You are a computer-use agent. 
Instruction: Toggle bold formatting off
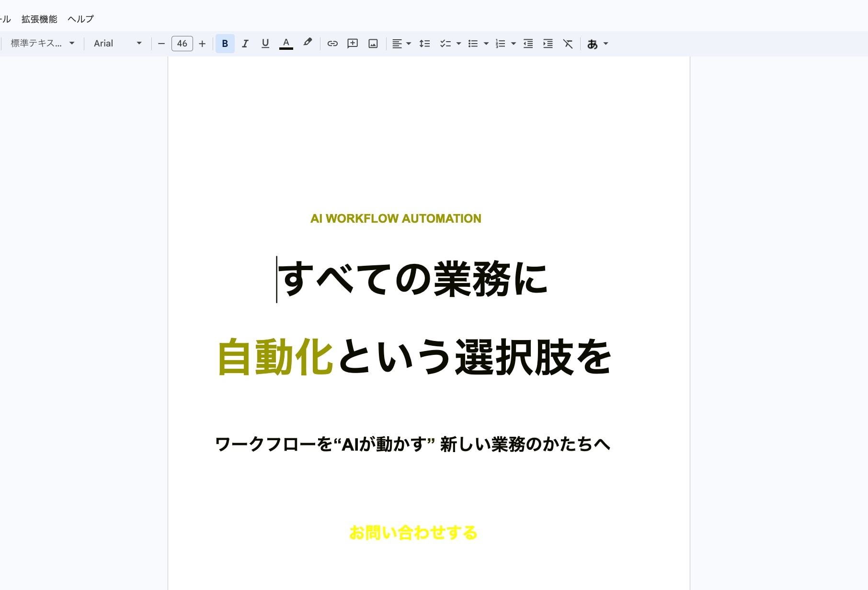[x=225, y=44]
